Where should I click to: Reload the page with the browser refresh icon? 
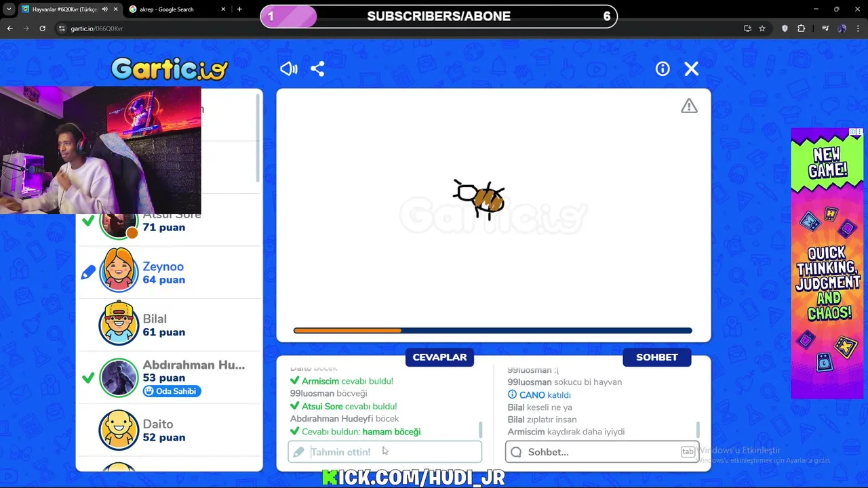pos(42,28)
